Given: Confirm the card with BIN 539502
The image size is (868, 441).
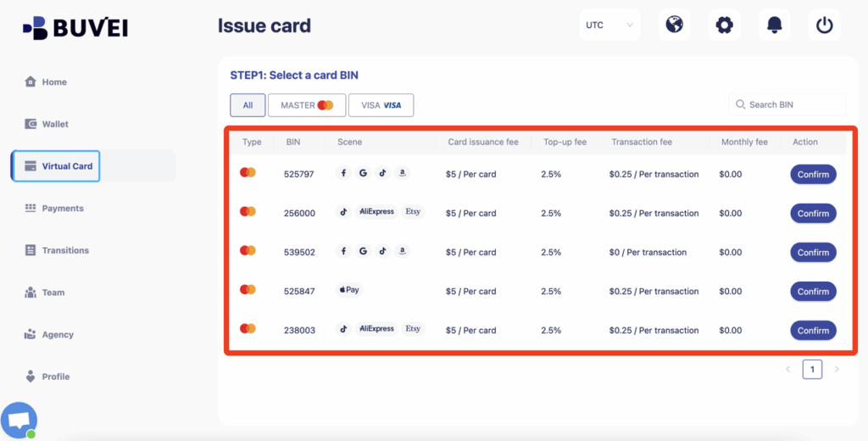Looking at the screenshot, I should click(813, 252).
